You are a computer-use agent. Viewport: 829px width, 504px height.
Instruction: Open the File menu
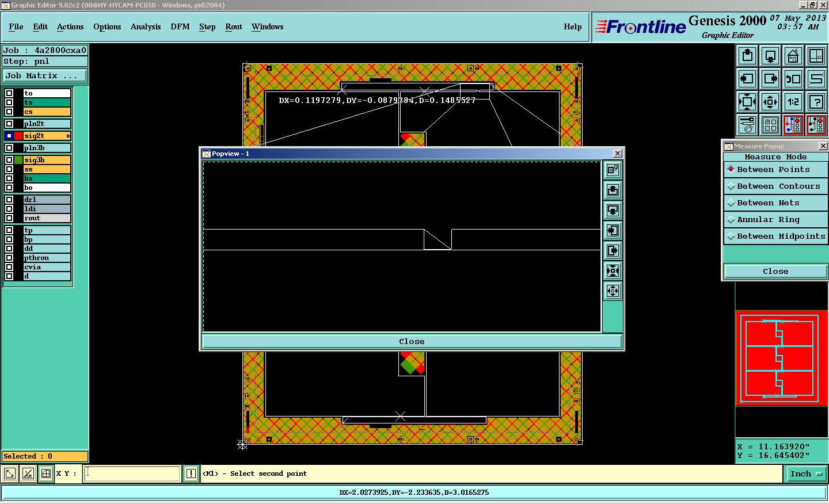coord(16,27)
